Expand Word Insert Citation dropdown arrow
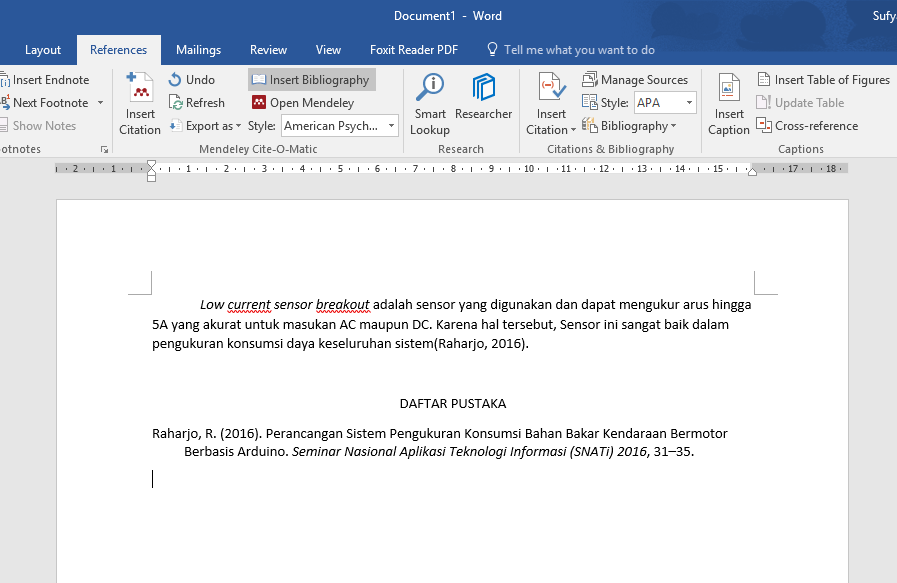 tap(573, 130)
